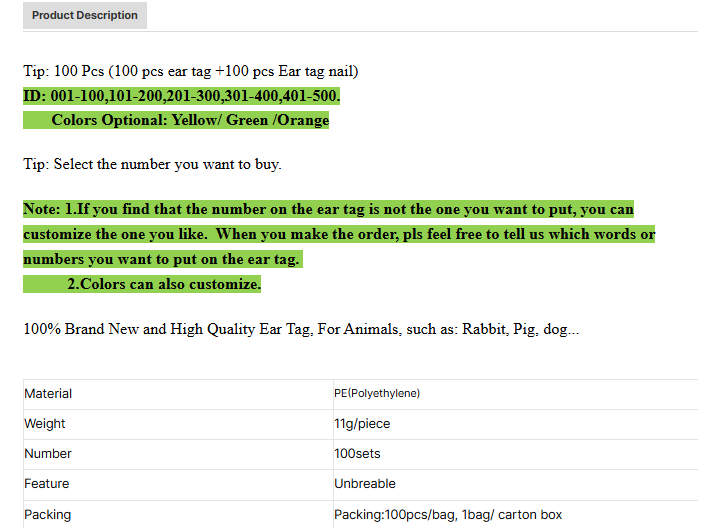Select the Weight row label
Viewport: 718px width, 528px height.
(x=45, y=424)
